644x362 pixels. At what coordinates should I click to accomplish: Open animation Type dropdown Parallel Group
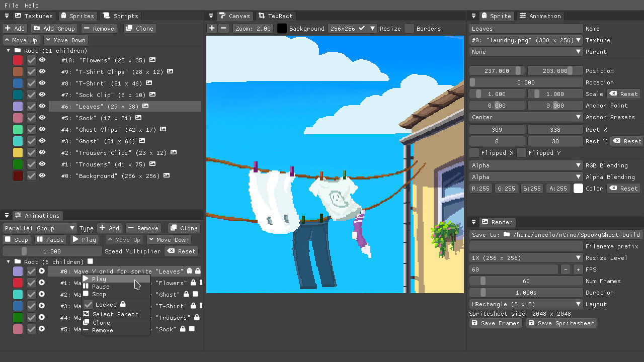(x=40, y=228)
